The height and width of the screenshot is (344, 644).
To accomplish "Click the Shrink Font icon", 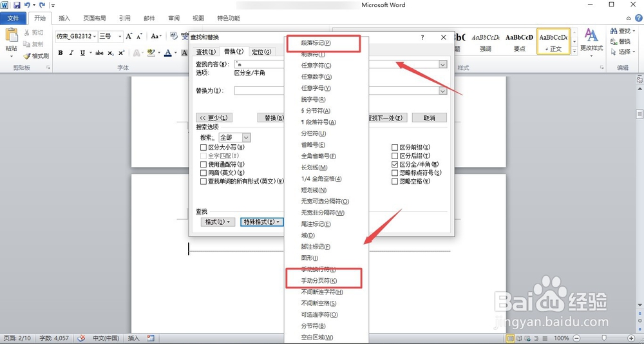I will click(139, 36).
